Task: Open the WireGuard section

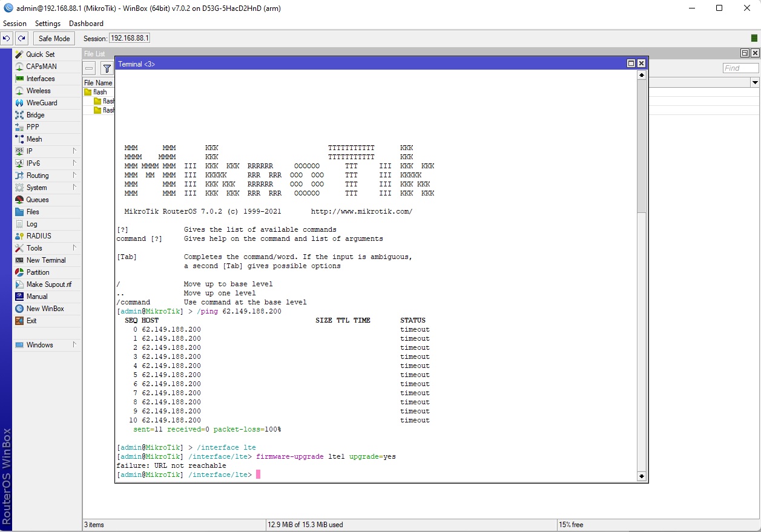Action: point(47,103)
